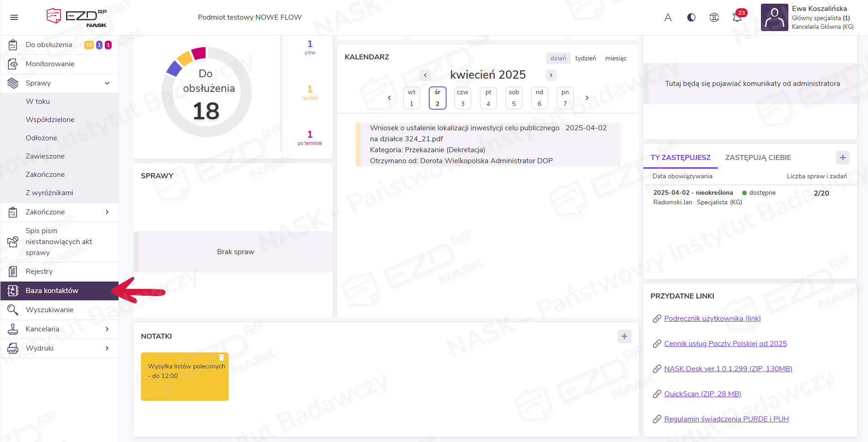Open the hamburger main menu
Image resolution: width=868 pixels, height=442 pixels.
[14, 17]
